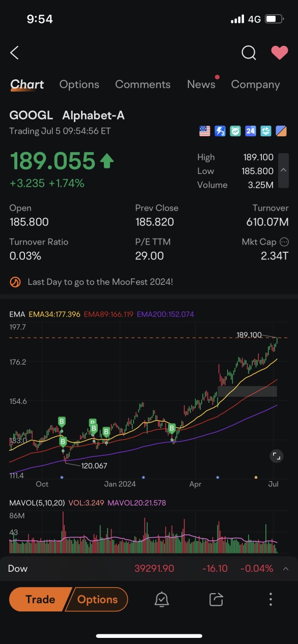Tap the blue-orange diagonal square icon
Viewport: 298px width, 644px height.
tap(281, 131)
